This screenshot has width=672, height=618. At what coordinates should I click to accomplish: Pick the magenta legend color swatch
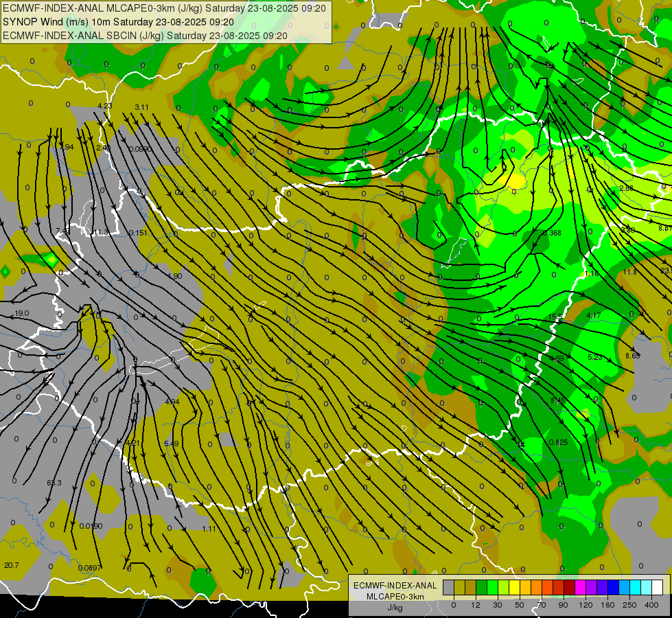click(581, 587)
